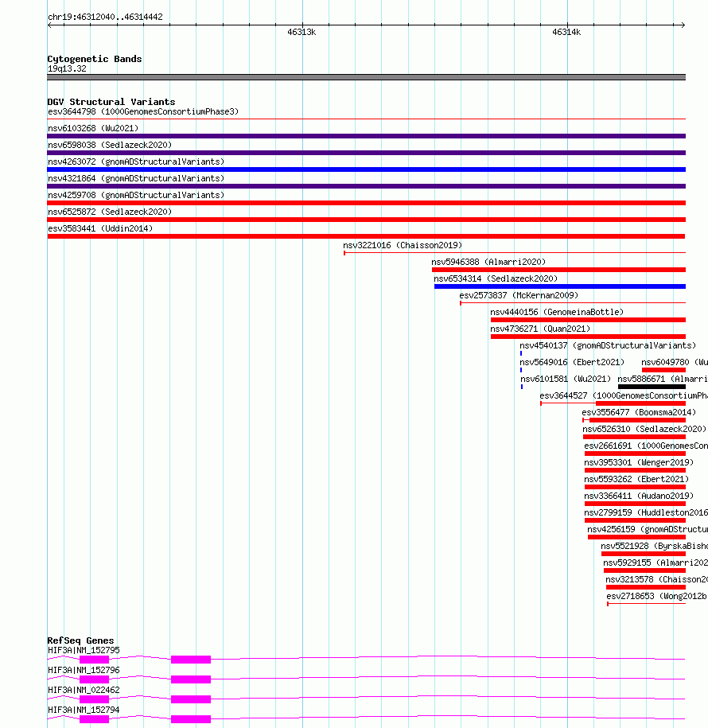The height and width of the screenshot is (728, 708).
Task: Open transcript HIF3A|NM_152794 label
Action: pyautogui.click(x=84, y=710)
